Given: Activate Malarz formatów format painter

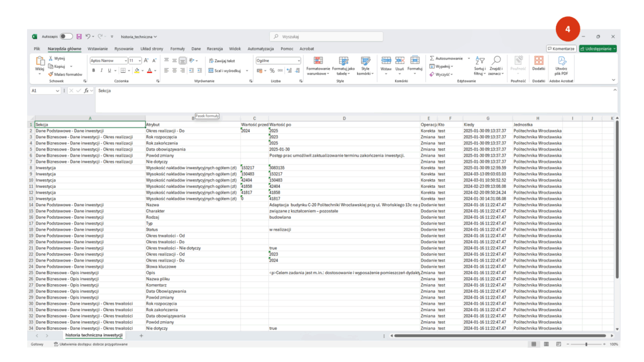Looking at the screenshot, I should [x=65, y=74].
